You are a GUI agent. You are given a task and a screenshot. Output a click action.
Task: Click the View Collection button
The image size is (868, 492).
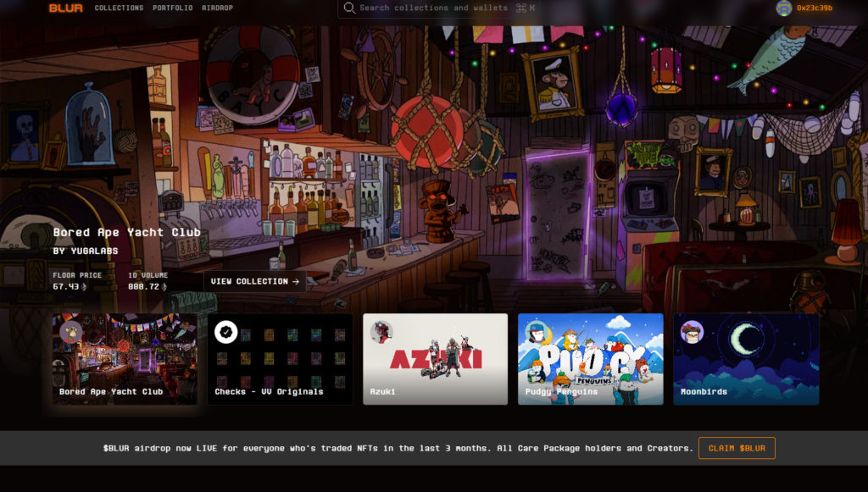coord(254,281)
